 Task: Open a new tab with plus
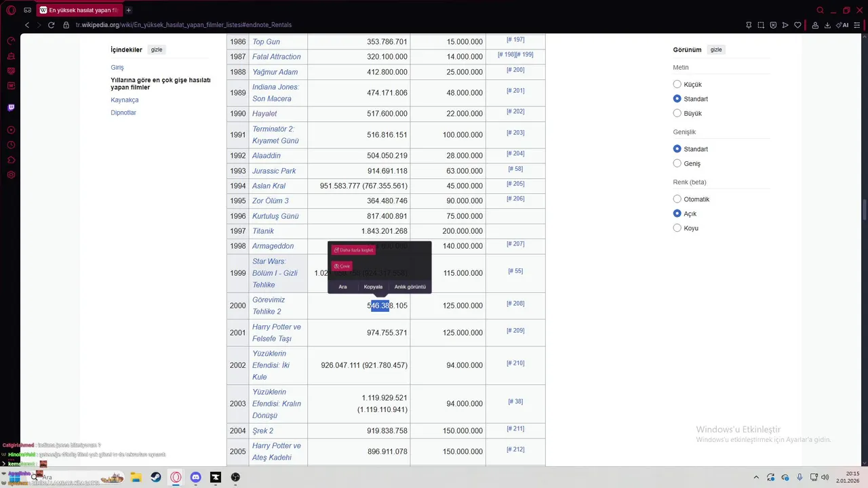[129, 10]
